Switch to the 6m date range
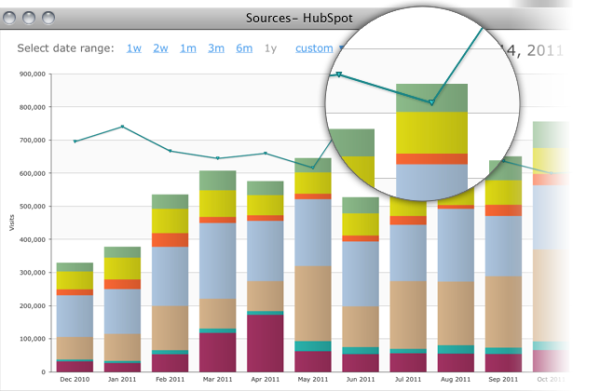The height and width of the screenshot is (391, 600). point(244,48)
